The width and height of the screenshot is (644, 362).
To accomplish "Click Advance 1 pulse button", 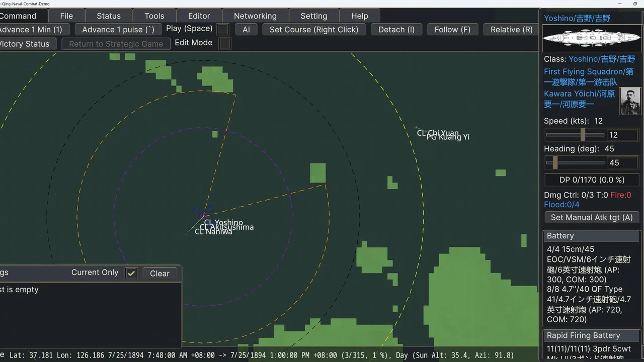I will (x=118, y=30).
